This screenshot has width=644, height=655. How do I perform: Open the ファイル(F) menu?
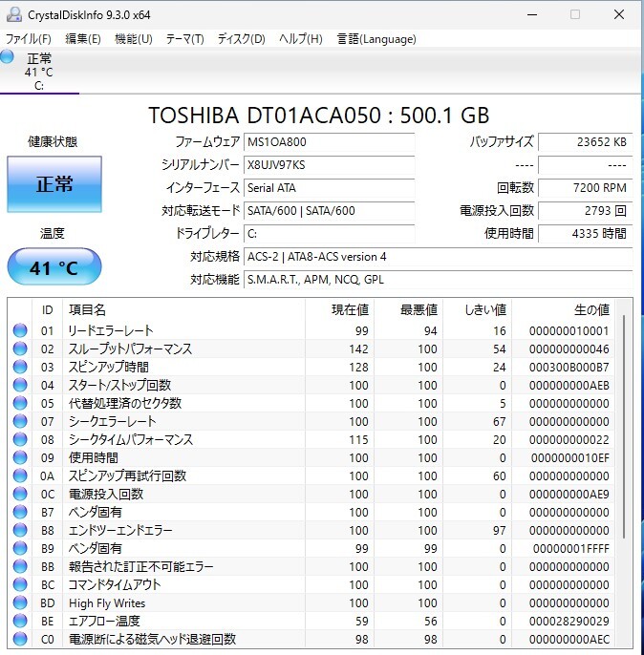click(x=29, y=39)
